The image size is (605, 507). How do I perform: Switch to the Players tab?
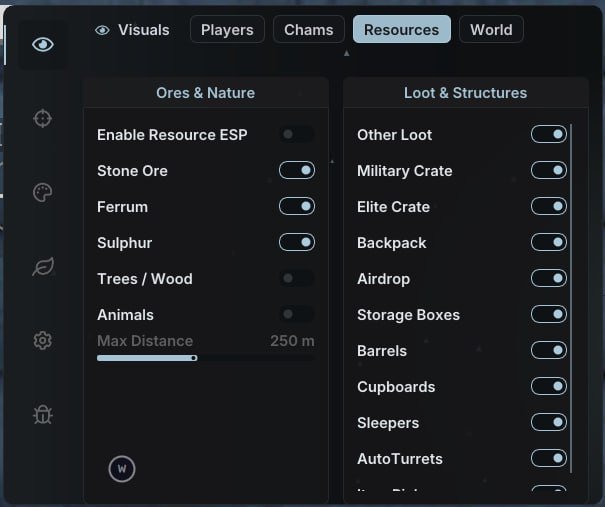[x=227, y=29]
